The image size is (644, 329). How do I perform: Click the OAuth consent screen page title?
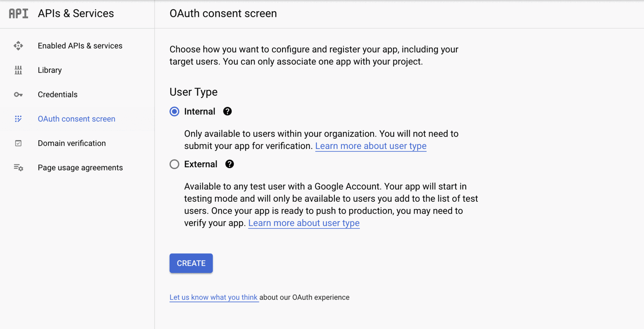tap(223, 13)
